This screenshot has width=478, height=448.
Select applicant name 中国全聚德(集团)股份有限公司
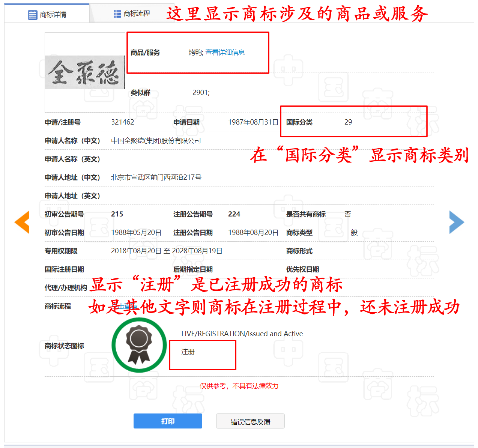[x=156, y=140]
